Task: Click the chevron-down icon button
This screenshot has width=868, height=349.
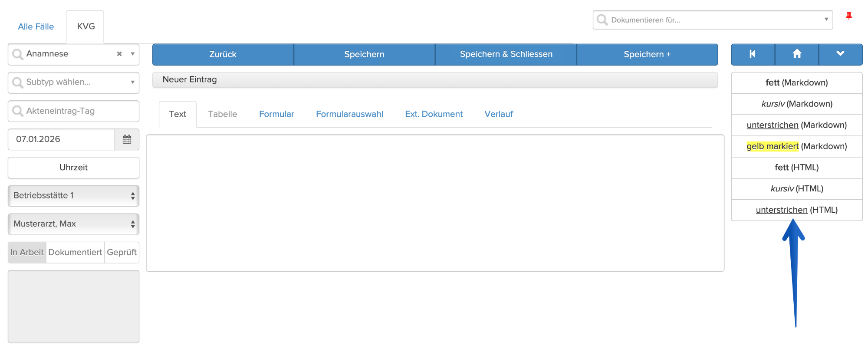Action: pyautogui.click(x=840, y=54)
